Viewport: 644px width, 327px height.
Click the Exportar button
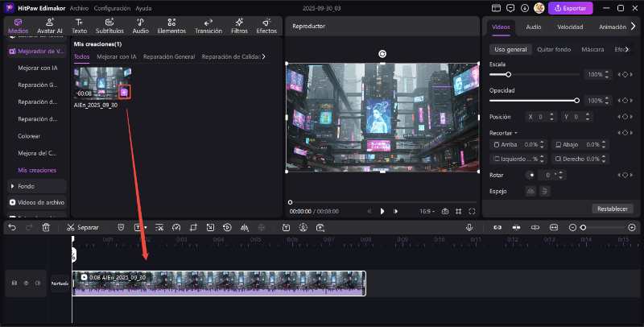click(571, 8)
